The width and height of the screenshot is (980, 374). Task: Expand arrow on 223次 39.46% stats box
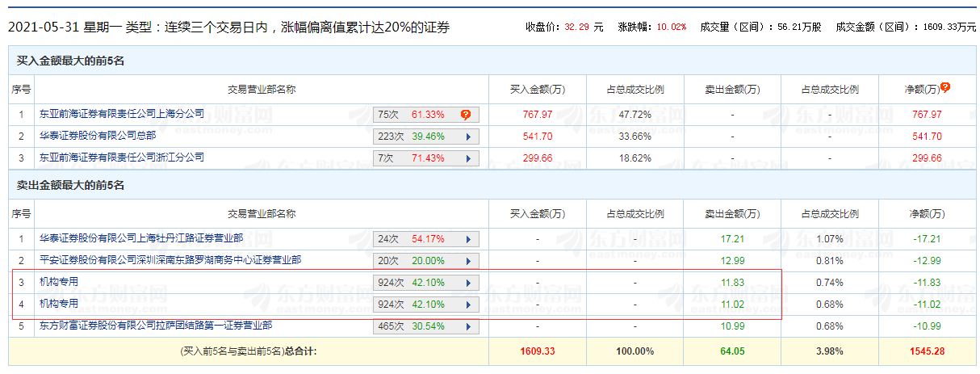468,137
